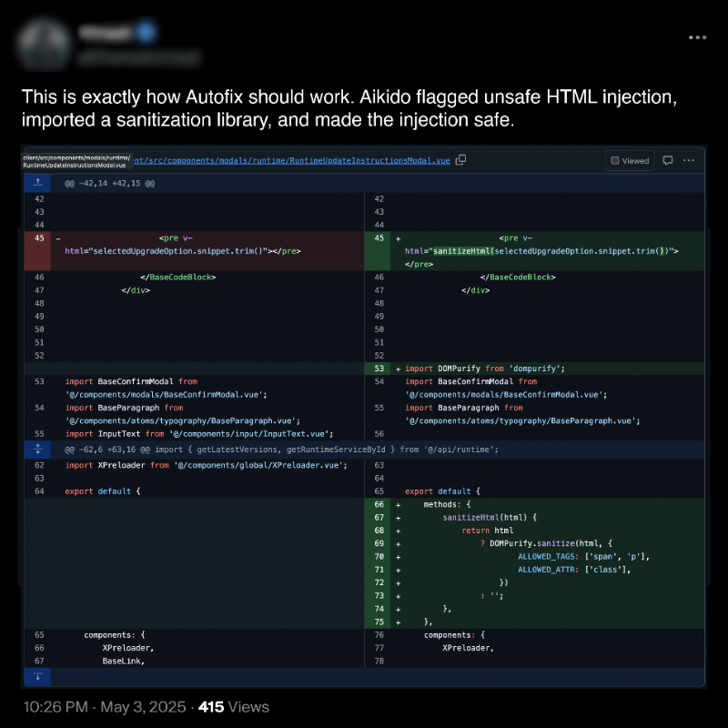This screenshot has height=728, width=728.
Task: Open the file comment bubble icon
Action: [668, 161]
